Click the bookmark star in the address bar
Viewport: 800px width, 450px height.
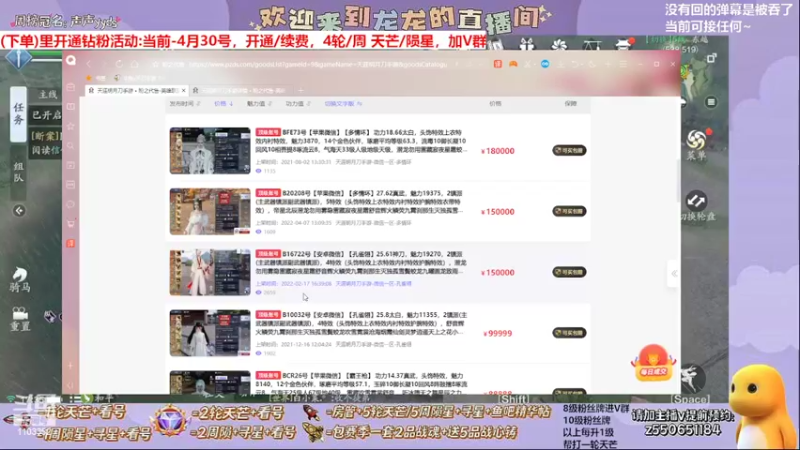(x=156, y=64)
